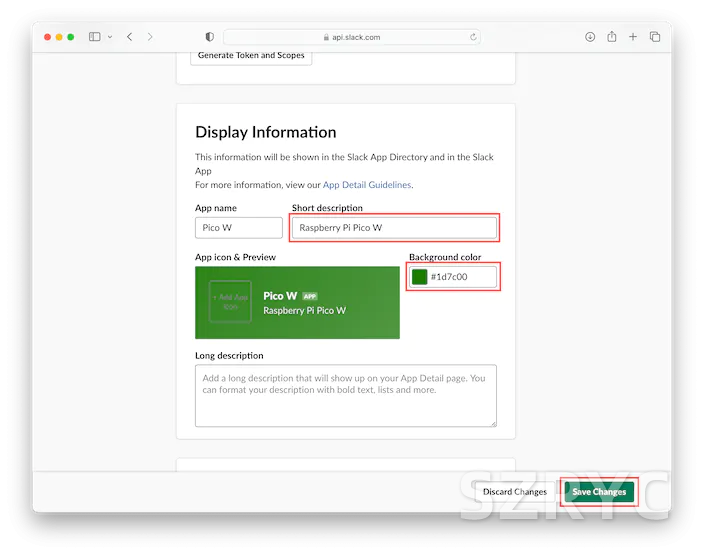704x555 pixels.
Task: Open the App Detail Guidelines link
Action: tap(366, 185)
